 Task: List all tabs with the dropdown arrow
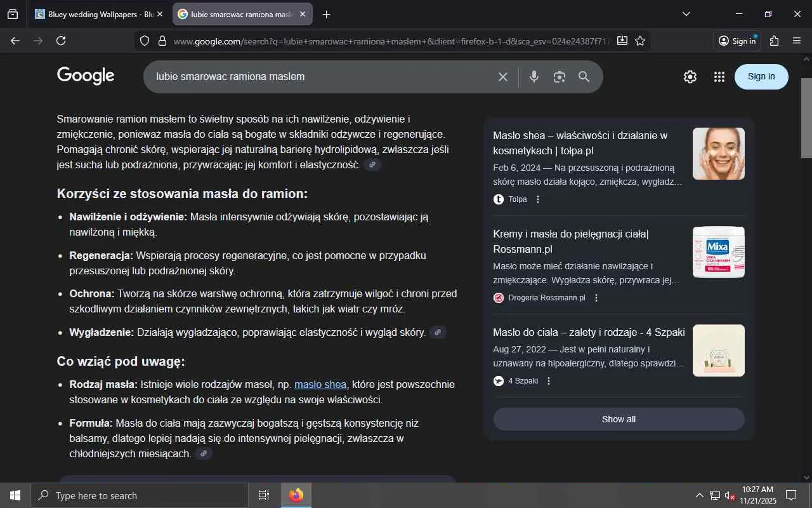pyautogui.click(x=686, y=14)
